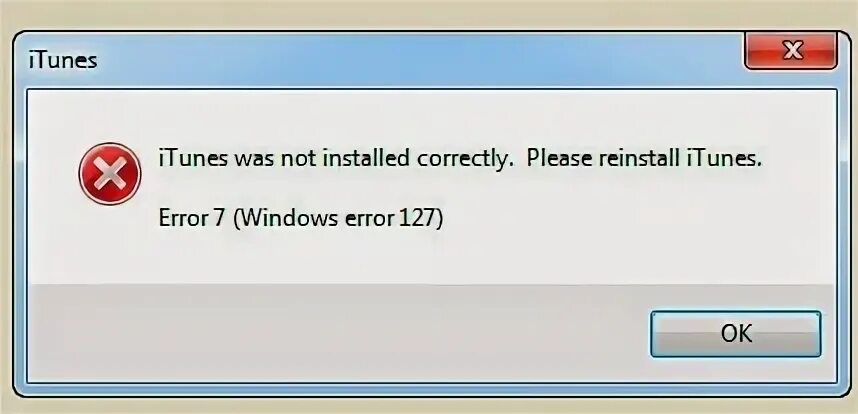The height and width of the screenshot is (414, 858).
Task: Click the iTunes title bar label
Action: tap(63, 60)
